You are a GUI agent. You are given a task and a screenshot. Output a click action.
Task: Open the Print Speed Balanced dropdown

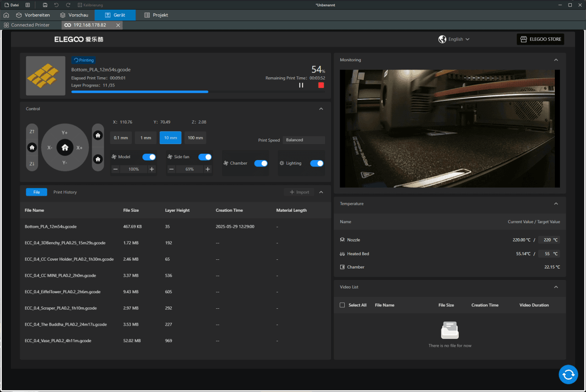click(x=304, y=140)
